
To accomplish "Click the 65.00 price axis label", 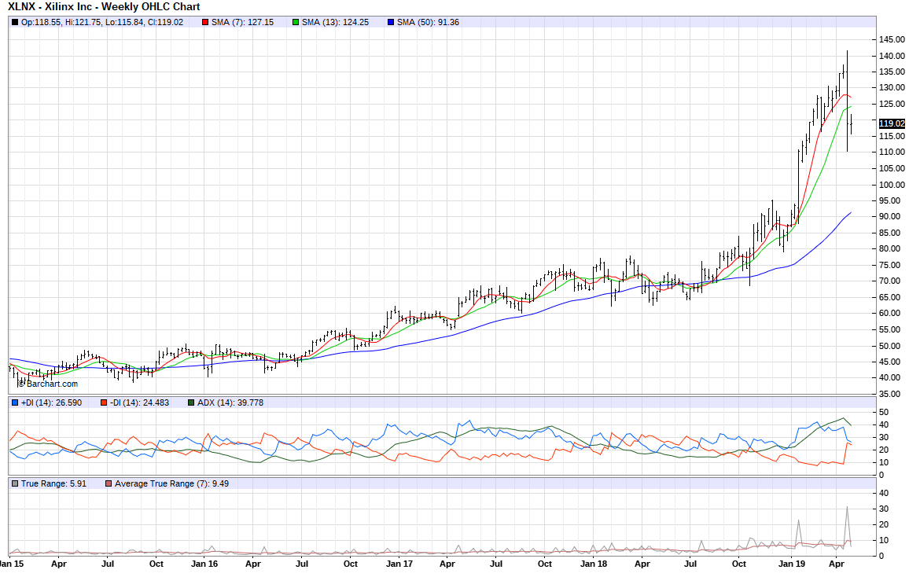I will (890, 297).
